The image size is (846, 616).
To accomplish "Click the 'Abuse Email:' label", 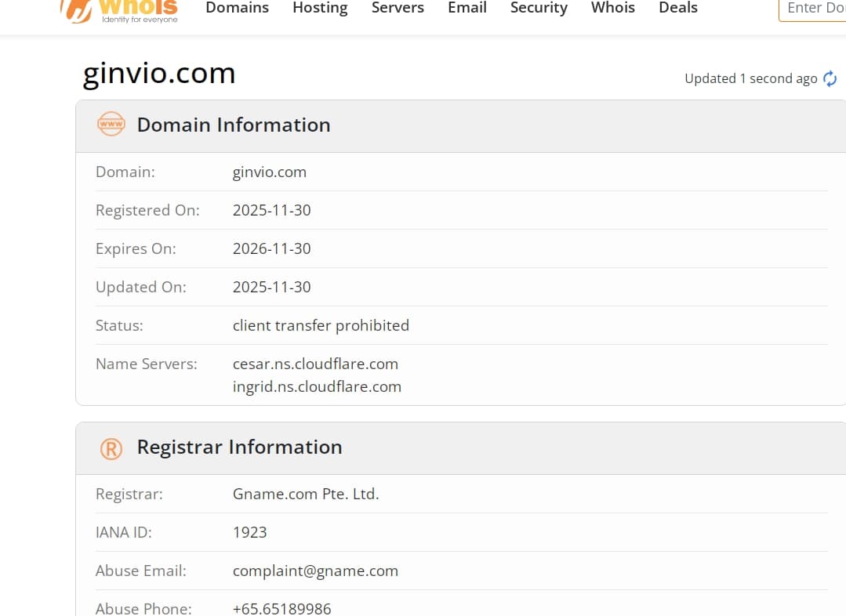I will pos(141,571).
